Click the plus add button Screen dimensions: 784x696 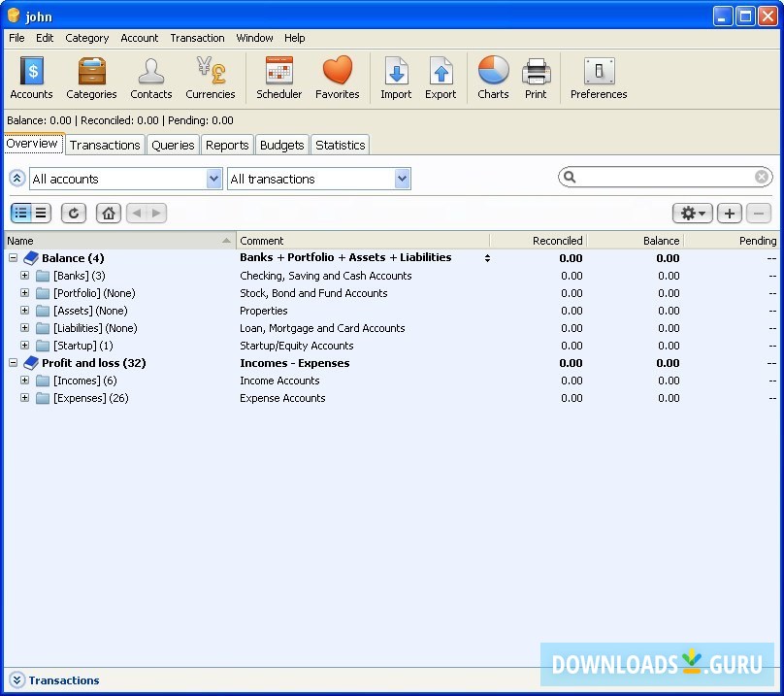click(x=730, y=214)
